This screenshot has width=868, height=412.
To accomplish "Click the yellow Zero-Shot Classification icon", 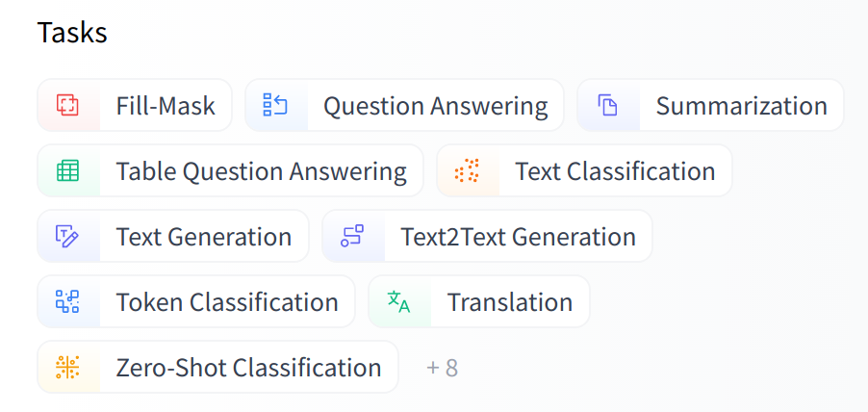I will tap(67, 368).
